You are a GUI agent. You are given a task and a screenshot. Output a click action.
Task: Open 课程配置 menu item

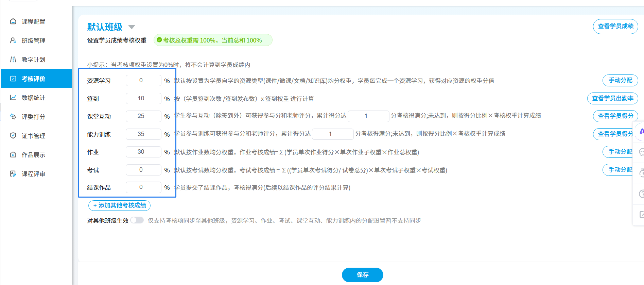click(33, 22)
